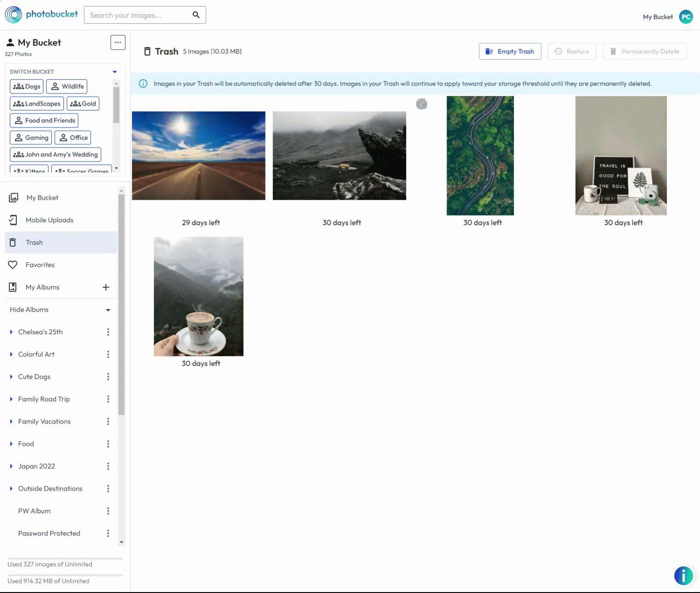Select the desert highway photo thumbnail
This screenshot has height=593, width=700.
coord(199,155)
